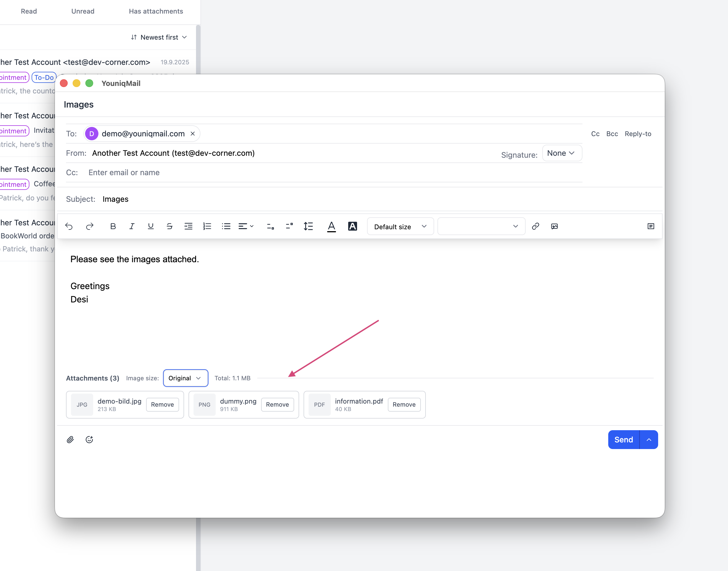
Task: Open the Default size font dropdown
Action: (400, 227)
